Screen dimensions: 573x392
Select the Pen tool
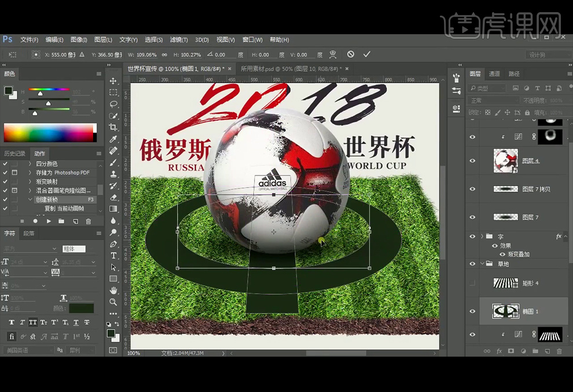[113, 244]
